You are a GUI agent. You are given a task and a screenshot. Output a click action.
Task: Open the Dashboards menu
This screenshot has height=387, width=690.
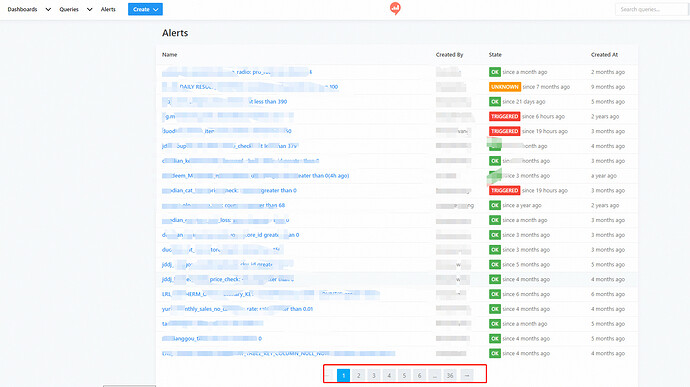coord(22,9)
